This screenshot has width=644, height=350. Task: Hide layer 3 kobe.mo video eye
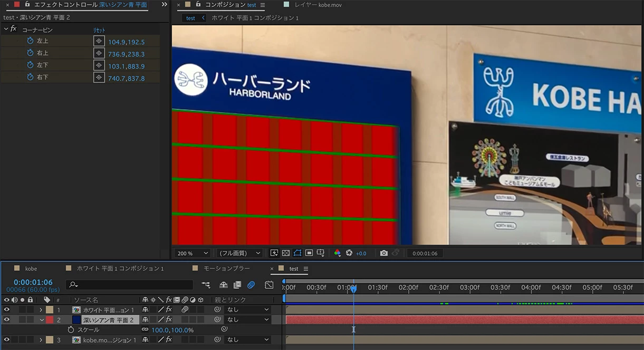(7, 340)
